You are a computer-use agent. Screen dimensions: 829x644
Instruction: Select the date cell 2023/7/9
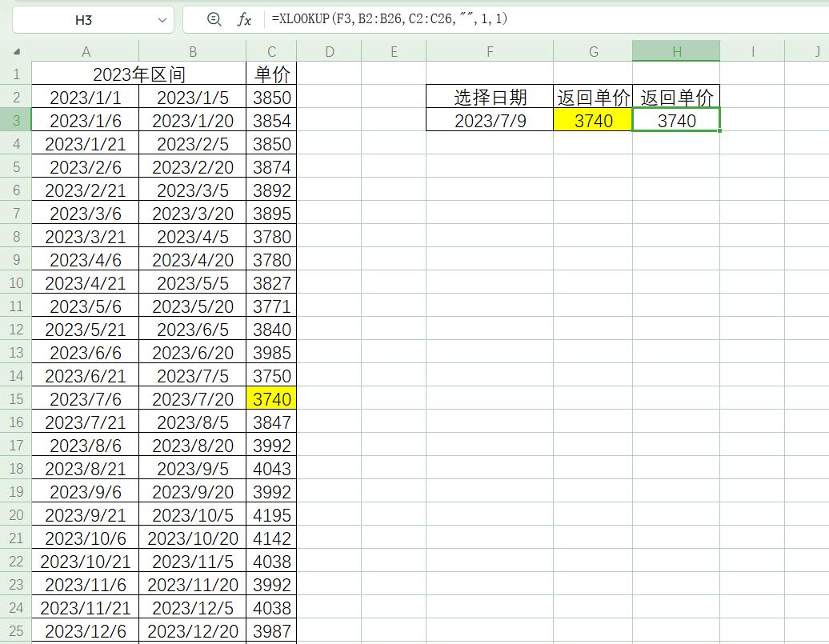coord(490,120)
